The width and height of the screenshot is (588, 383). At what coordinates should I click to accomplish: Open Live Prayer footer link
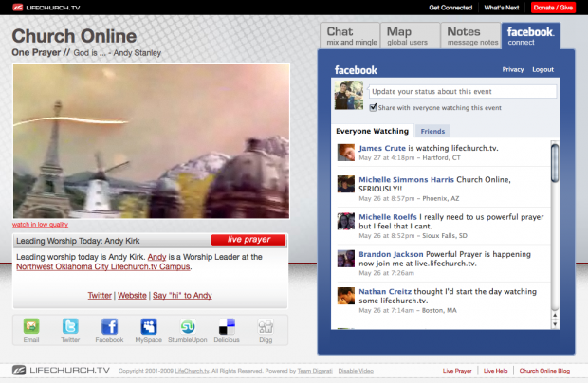457,371
